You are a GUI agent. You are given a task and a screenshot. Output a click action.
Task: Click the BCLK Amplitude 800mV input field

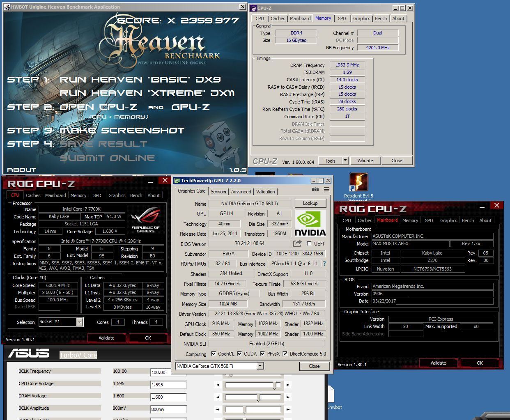tap(168, 409)
